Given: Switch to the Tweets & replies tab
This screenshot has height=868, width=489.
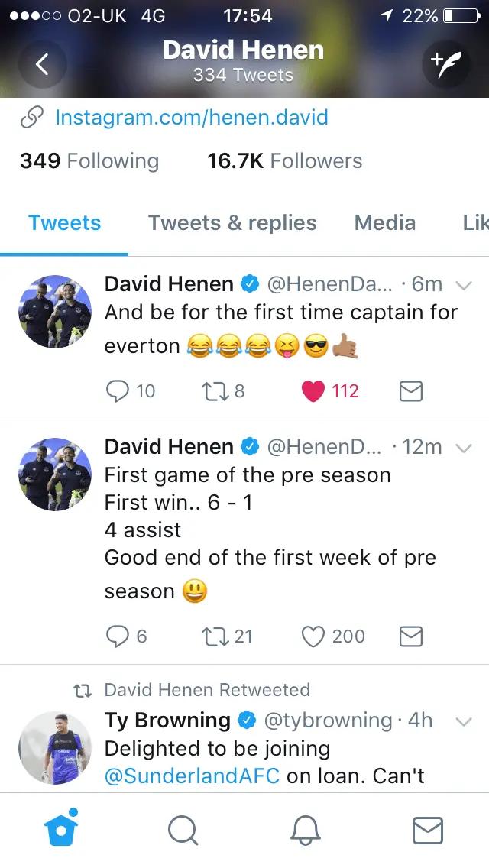Looking at the screenshot, I should click(232, 223).
